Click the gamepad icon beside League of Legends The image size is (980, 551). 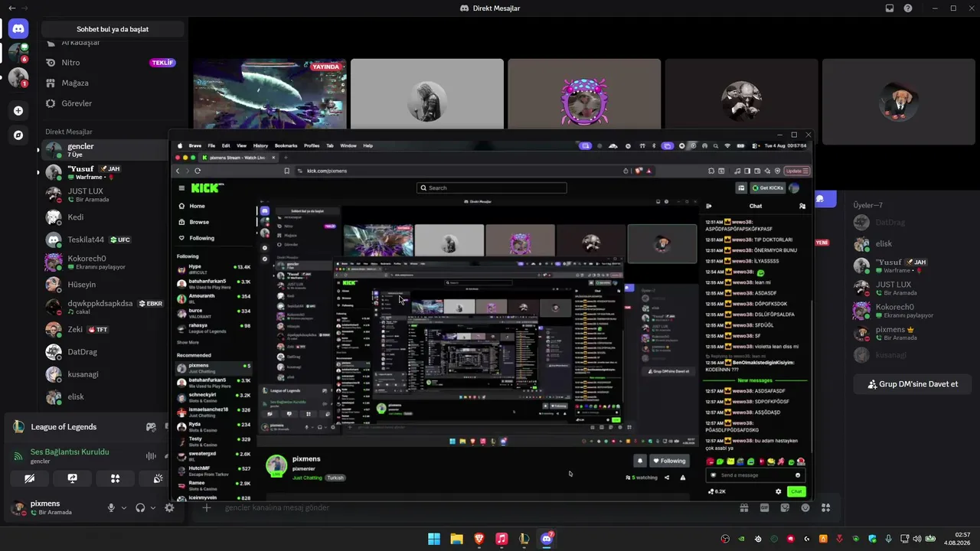(151, 427)
